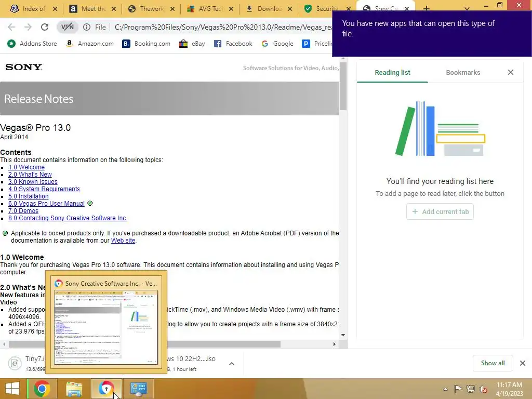Close the reading list side panel
Image resolution: width=532 pixels, height=399 pixels.
tap(511, 72)
